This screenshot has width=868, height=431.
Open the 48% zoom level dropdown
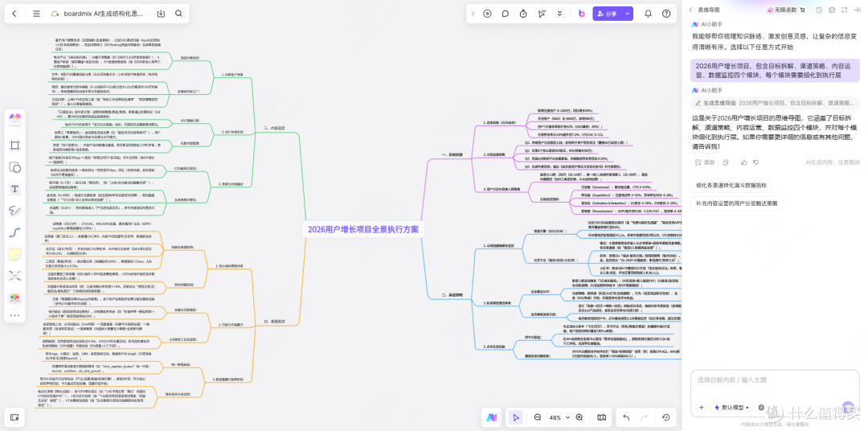(559, 417)
